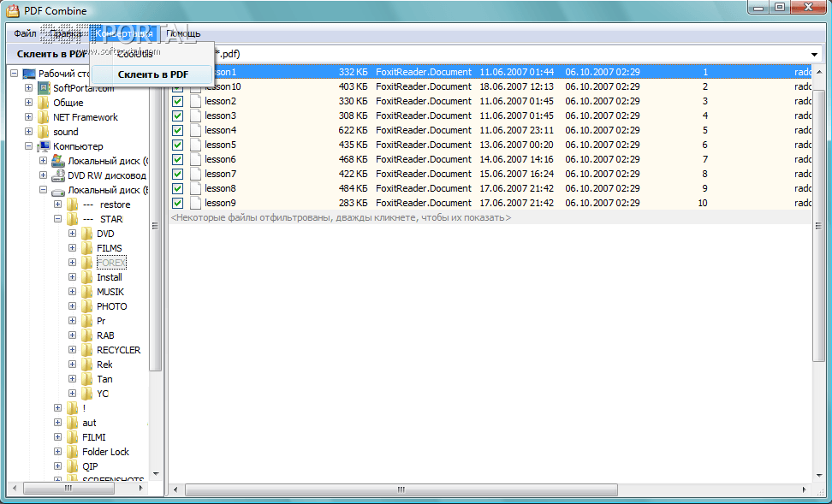832x504 pixels.
Task: Click the lesson9 file icon
Action: [195, 203]
